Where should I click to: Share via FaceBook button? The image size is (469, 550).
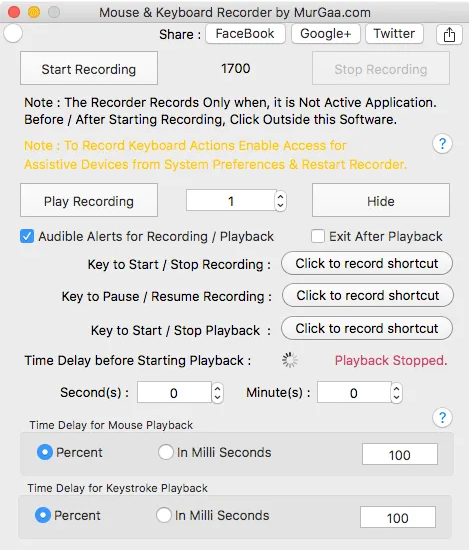click(245, 34)
